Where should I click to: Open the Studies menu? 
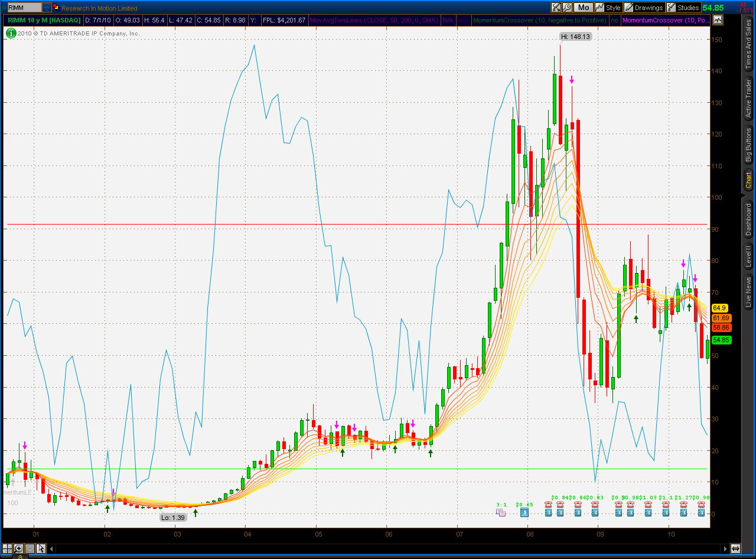click(x=683, y=8)
